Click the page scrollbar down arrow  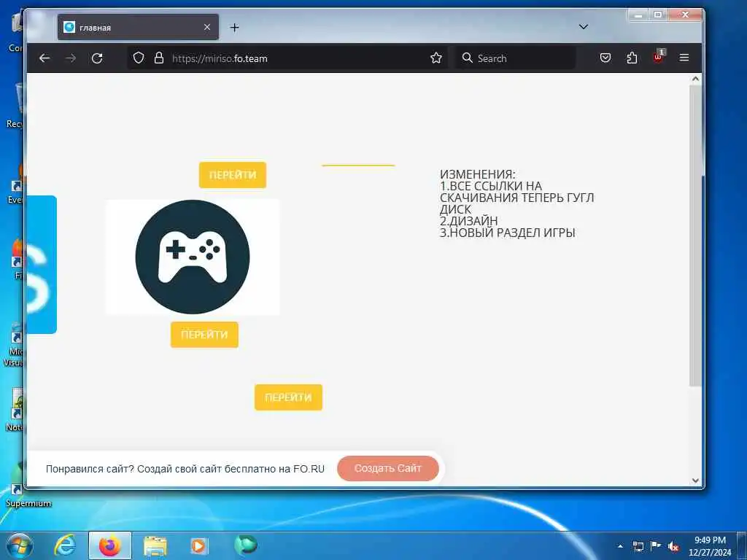[695, 481]
